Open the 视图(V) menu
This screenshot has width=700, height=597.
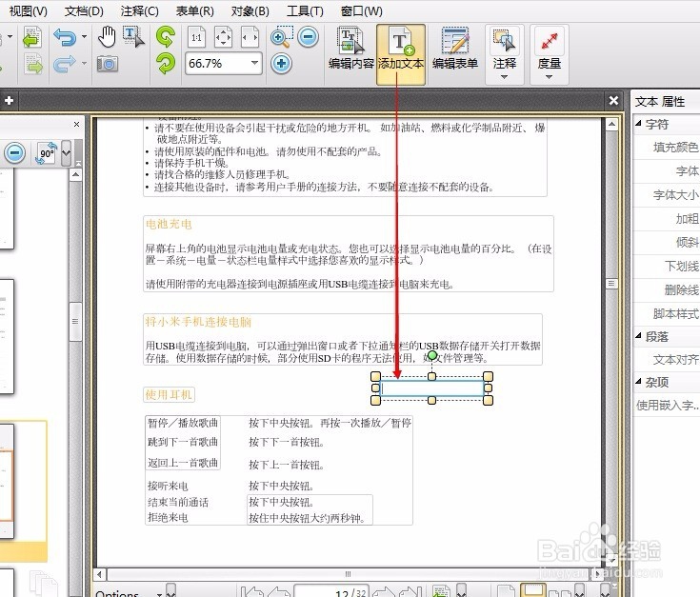click(29, 11)
